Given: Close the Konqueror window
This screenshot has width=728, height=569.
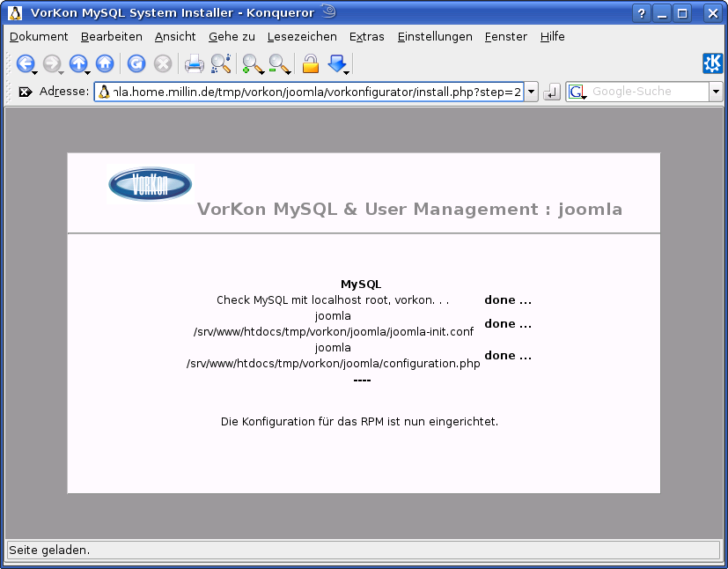Looking at the screenshot, I should point(713,13).
